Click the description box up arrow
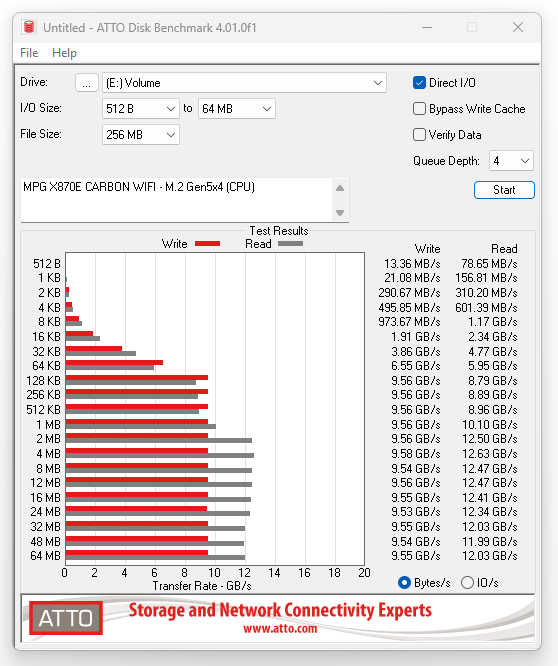 point(340,188)
